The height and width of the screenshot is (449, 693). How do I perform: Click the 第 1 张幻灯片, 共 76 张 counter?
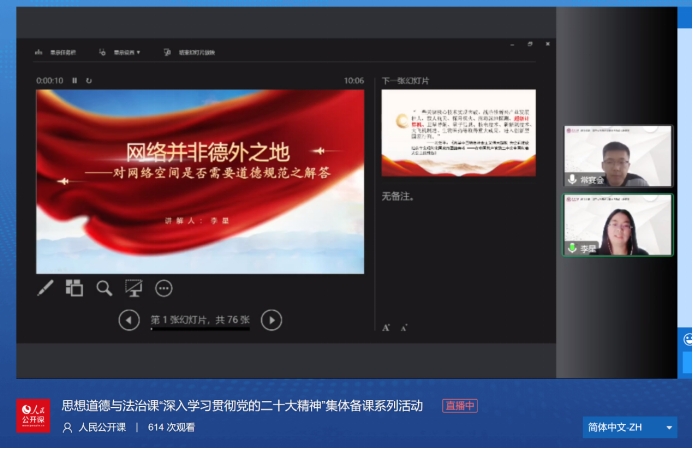tap(200, 320)
